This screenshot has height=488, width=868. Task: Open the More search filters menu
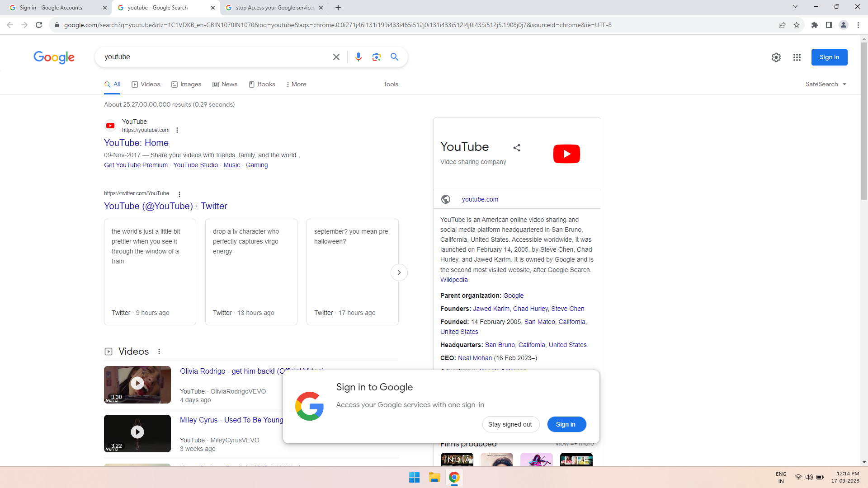pyautogui.click(x=296, y=84)
